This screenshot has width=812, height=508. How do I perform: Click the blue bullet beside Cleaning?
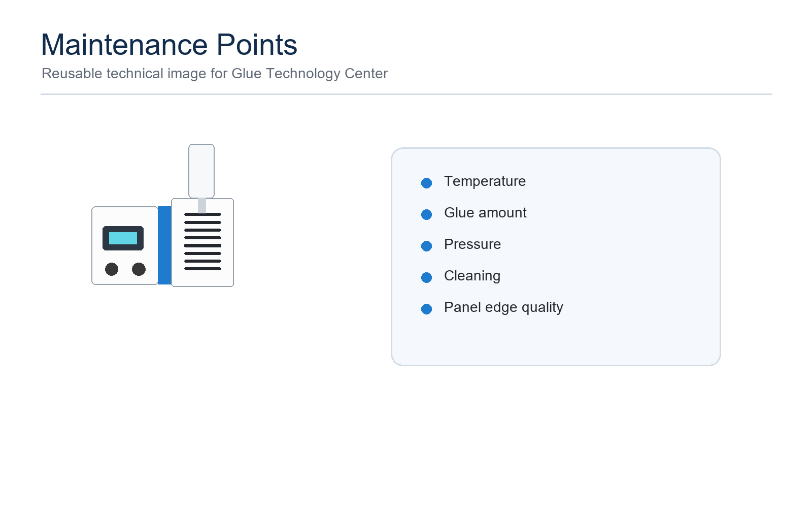coord(426,277)
